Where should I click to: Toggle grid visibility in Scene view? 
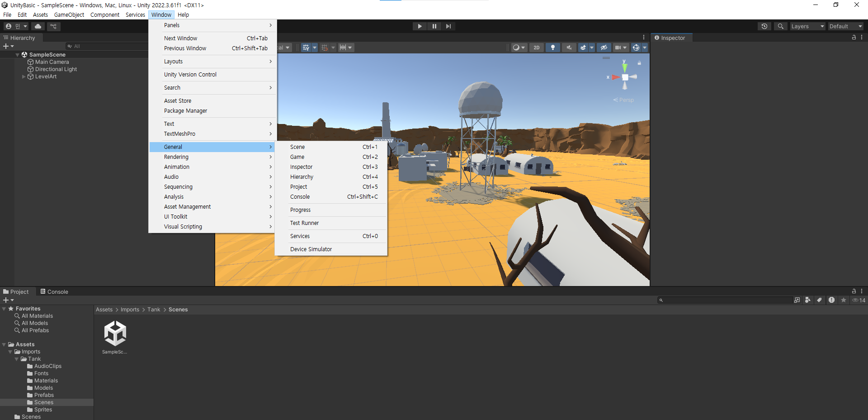coord(306,48)
